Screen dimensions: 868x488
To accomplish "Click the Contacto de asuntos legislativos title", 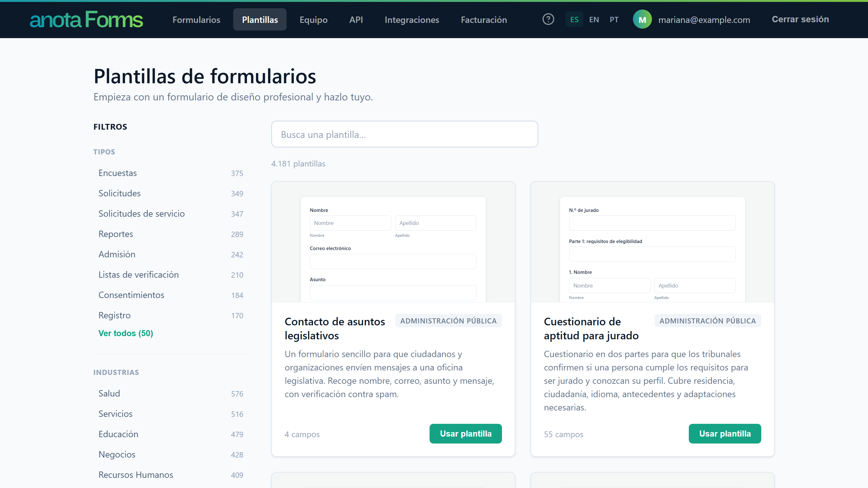I will pos(335,329).
